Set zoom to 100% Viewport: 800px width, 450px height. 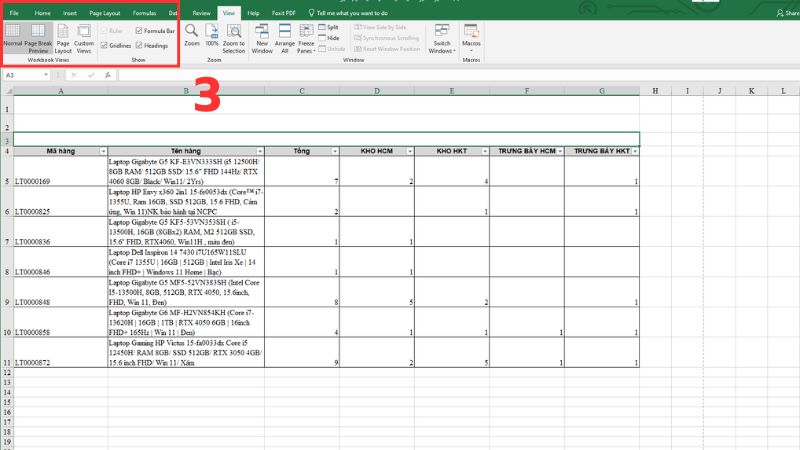click(212, 35)
